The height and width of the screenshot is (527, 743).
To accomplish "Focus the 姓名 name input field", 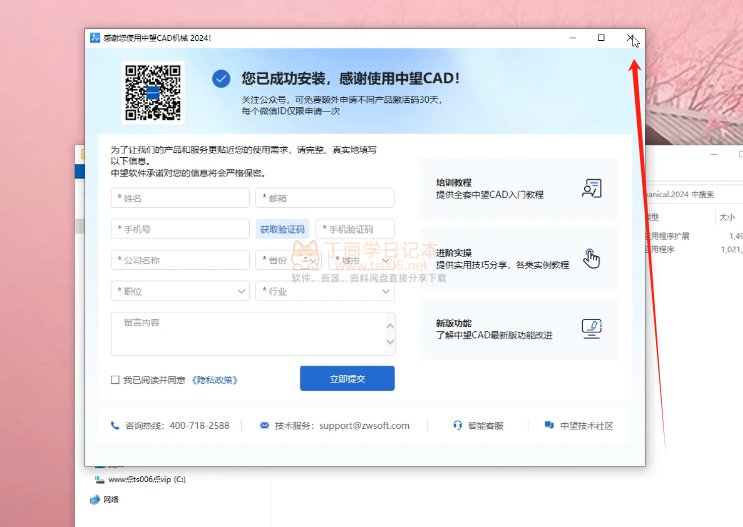I will [180, 198].
